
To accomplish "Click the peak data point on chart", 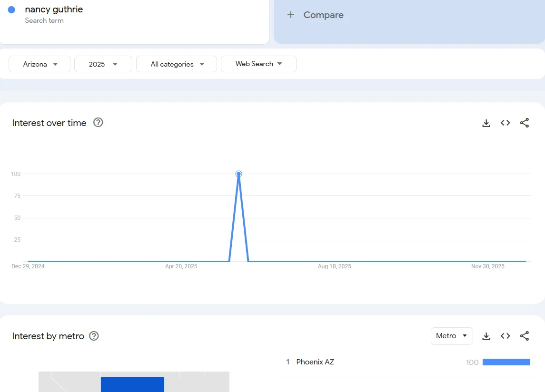I will [x=238, y=174].
